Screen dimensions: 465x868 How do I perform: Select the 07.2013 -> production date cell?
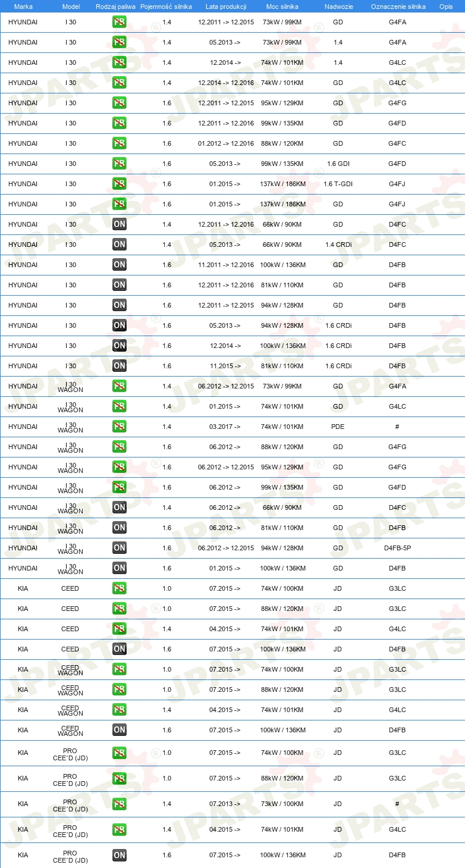[225, 804]
